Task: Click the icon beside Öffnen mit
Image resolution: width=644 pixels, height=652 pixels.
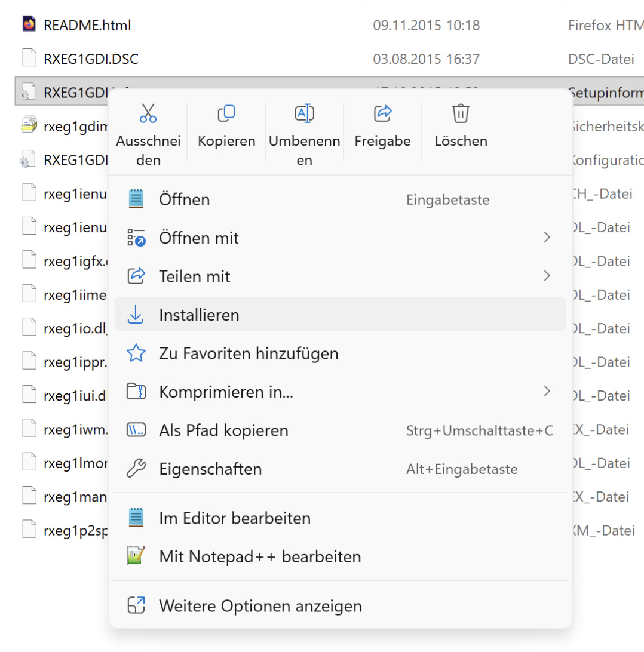Action: [136, 238]
